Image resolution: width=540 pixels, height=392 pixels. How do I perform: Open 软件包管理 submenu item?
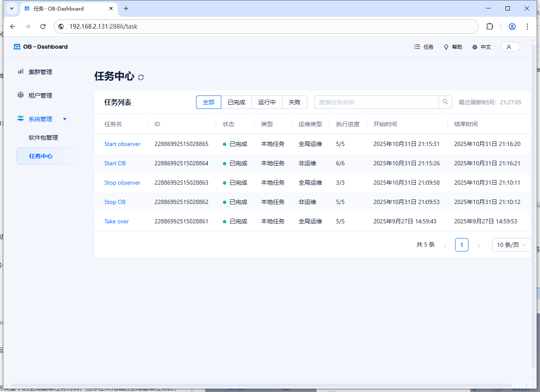pyautogui.click(x=43, y=138)
